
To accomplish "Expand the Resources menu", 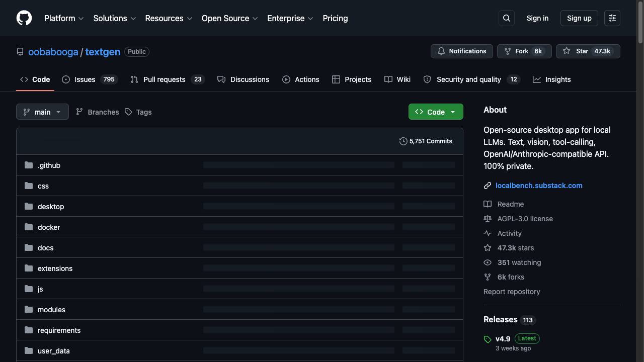I will 169,18.
